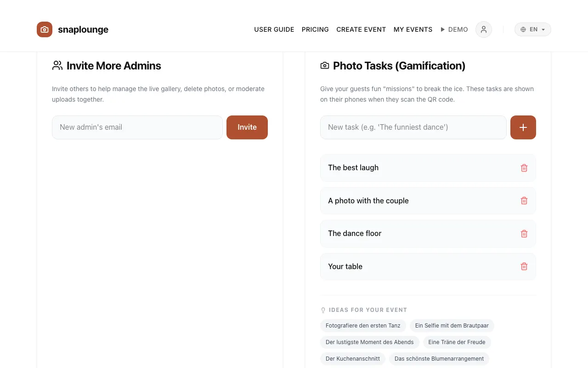Focus the New task input field
588x368 pixels.
pos(413,127)
